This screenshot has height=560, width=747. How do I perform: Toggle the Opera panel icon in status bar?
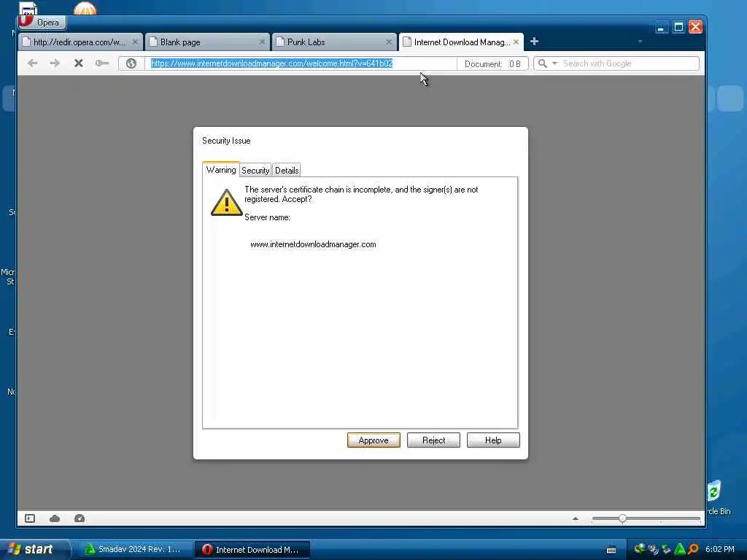(30, 518)
